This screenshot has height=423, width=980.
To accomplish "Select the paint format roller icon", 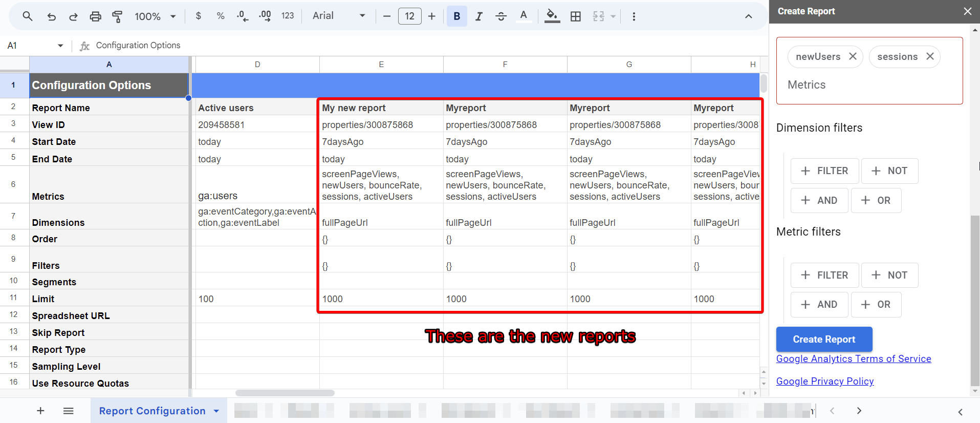I will point(117,16).
